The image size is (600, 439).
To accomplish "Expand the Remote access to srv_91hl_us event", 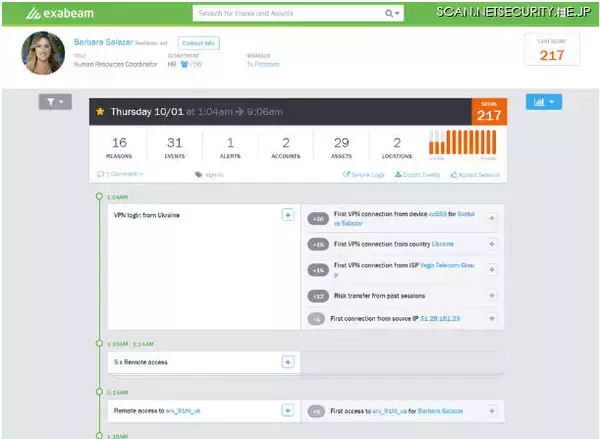I will 287,410.
